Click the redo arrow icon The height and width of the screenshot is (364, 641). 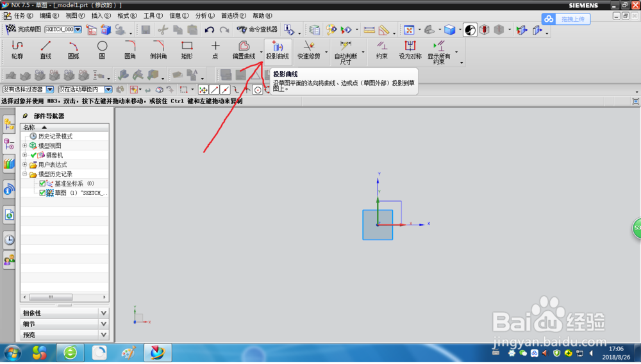tap(224, 30)
